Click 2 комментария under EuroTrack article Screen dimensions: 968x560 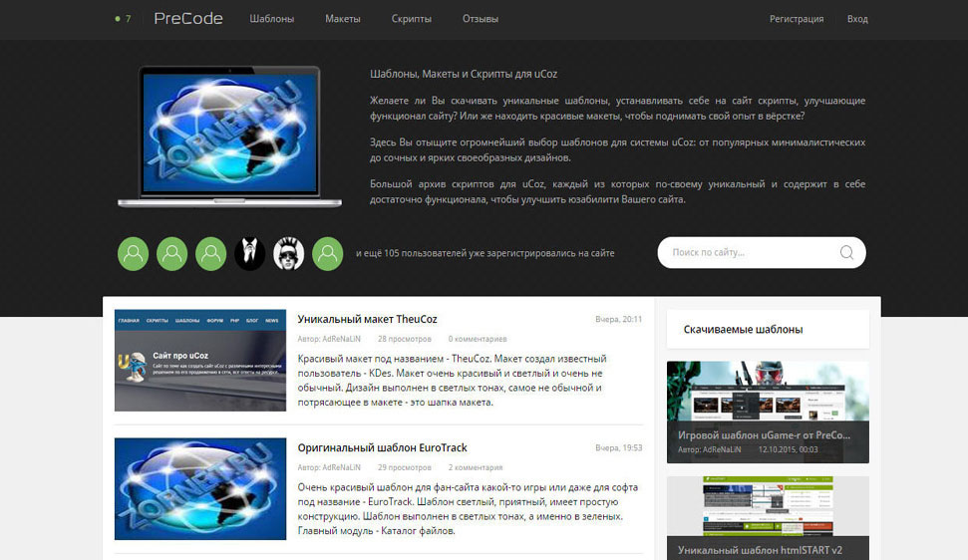(x=476, y=467)
